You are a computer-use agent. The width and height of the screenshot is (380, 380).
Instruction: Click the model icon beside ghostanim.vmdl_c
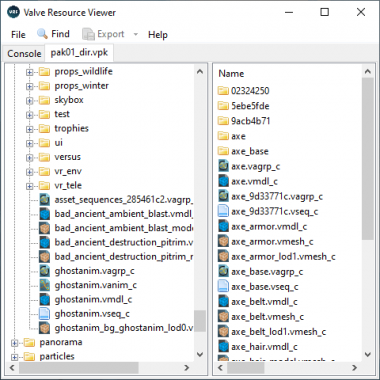(44, 299)
